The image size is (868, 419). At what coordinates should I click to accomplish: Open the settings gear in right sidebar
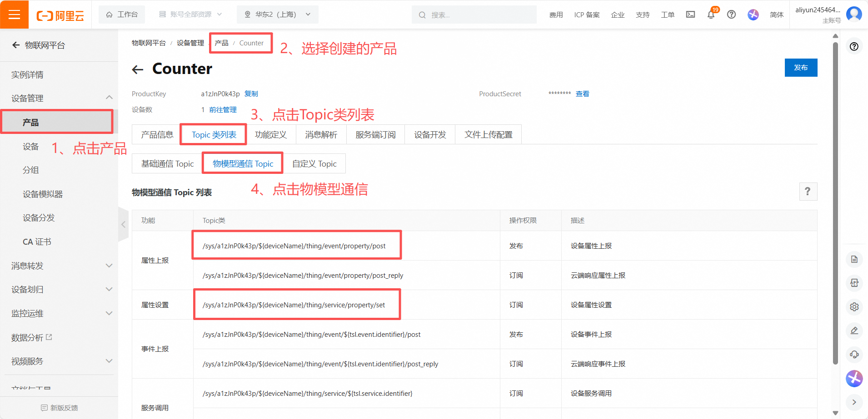(x=854, y=307)
